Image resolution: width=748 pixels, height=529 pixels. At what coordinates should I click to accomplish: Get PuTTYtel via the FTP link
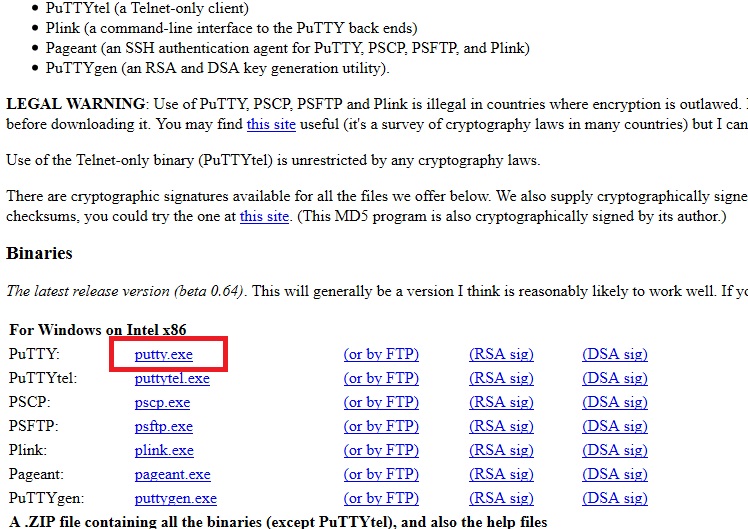381,378
